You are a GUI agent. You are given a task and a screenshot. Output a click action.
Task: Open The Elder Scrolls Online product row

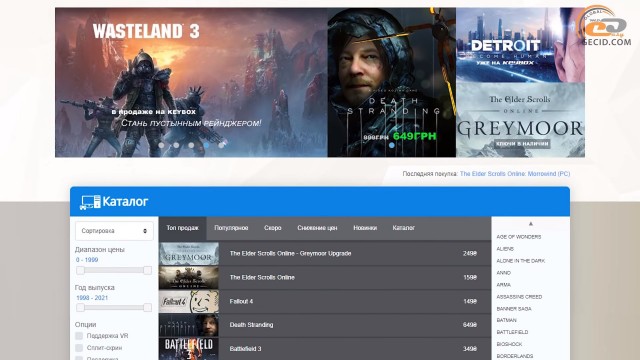[x=324, y=278]
